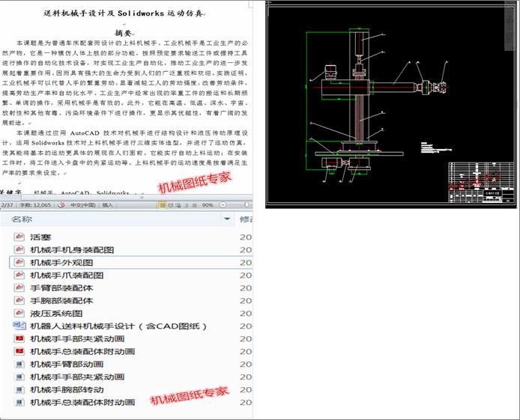
Task: Select the Print Layout view icon
Action: tap(162, 205)
